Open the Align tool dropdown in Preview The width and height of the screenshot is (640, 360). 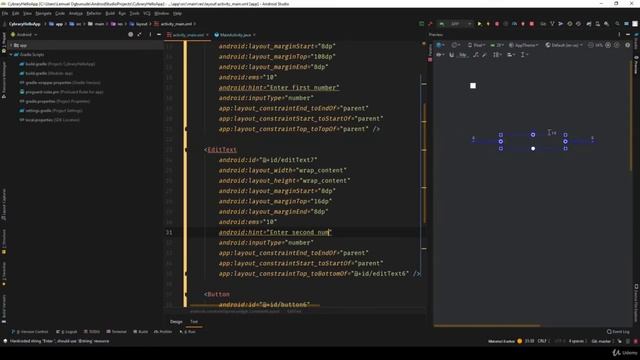(x=511, y=55)
